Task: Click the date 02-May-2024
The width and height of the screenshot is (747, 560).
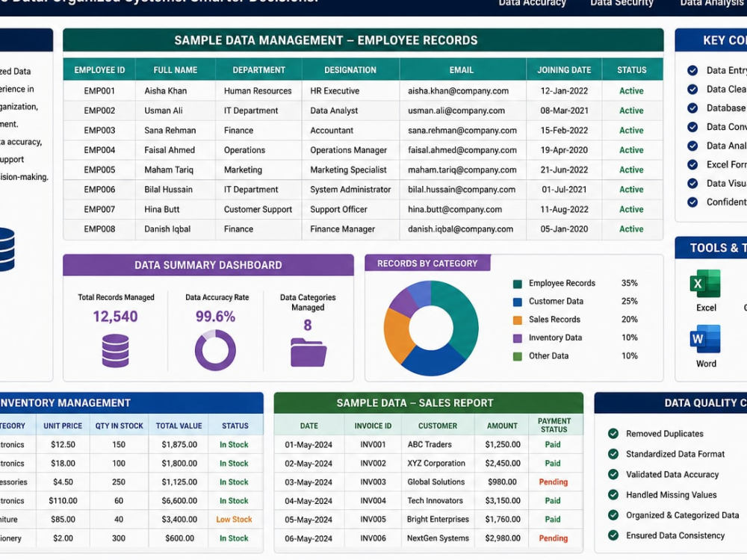Action: (x=309, y=464)
